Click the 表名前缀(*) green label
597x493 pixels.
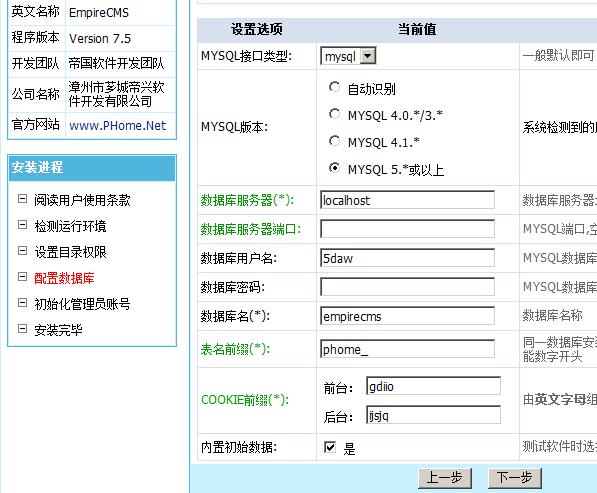[235, 349]
